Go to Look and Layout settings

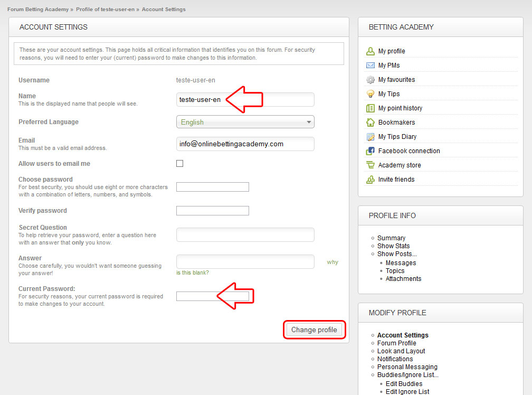[401, 351]
